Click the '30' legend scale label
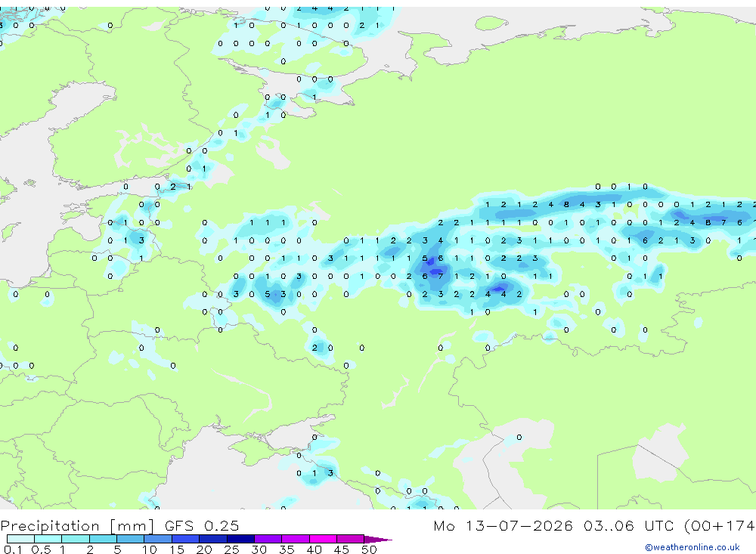 (259, 549)
